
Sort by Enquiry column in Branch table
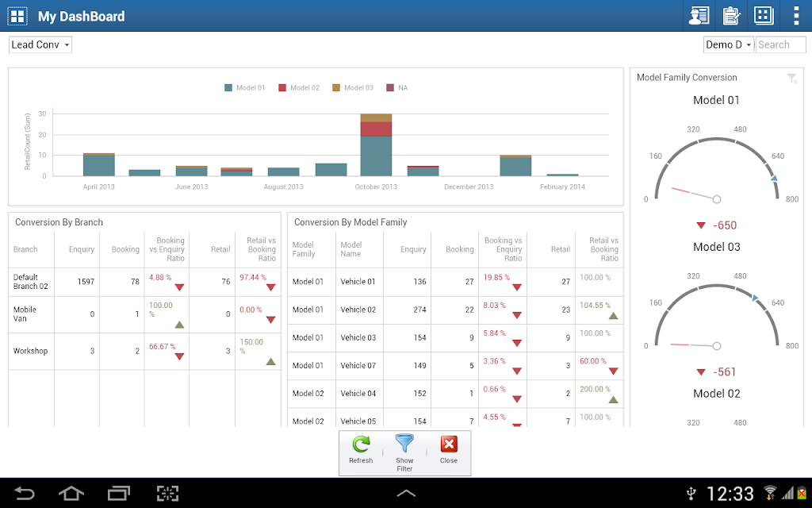82,249
